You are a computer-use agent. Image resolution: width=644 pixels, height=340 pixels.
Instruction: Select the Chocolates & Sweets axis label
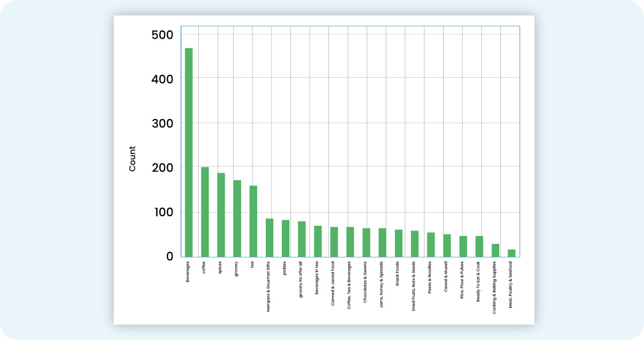coord(366,283)
